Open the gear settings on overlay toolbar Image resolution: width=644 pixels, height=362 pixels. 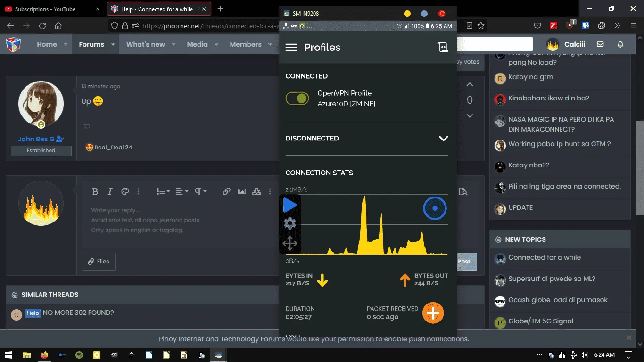tap(289, 223)
